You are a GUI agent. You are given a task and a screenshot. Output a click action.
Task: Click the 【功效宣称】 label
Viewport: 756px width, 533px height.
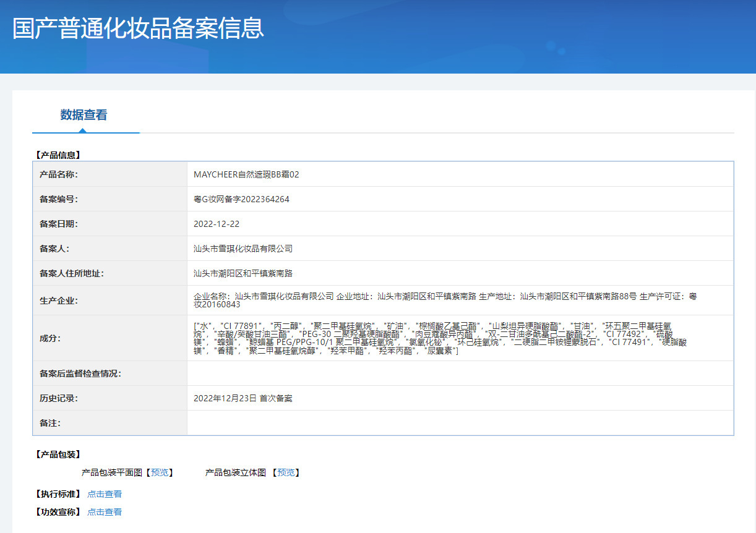[58, 512]
